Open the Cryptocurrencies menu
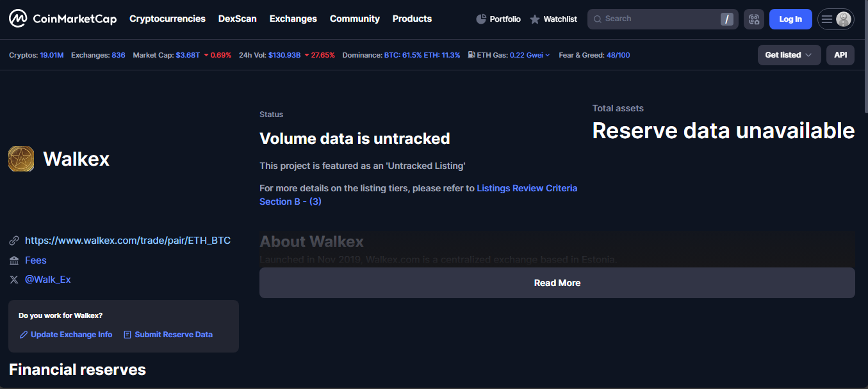This screenshot has height=389, width=868. (167, 19)
